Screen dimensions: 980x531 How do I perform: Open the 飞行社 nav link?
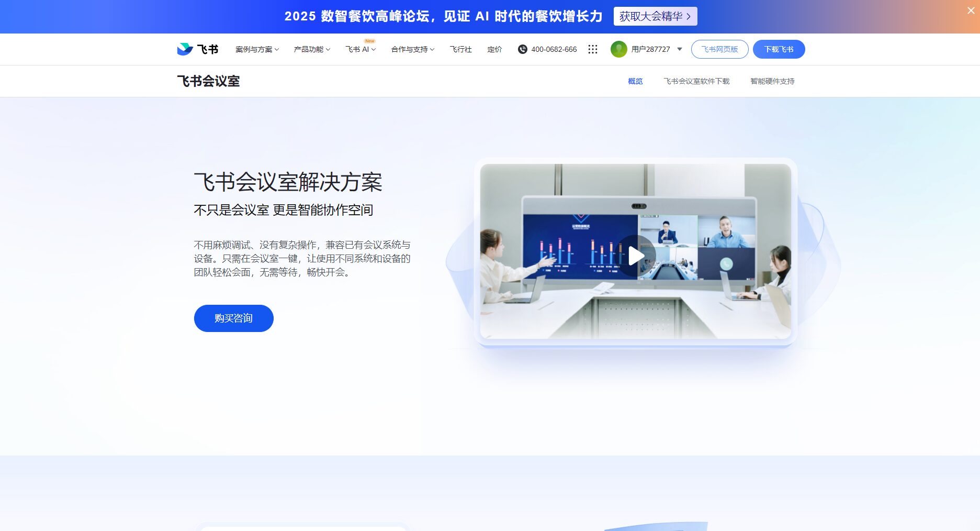[x=460, y=49]
